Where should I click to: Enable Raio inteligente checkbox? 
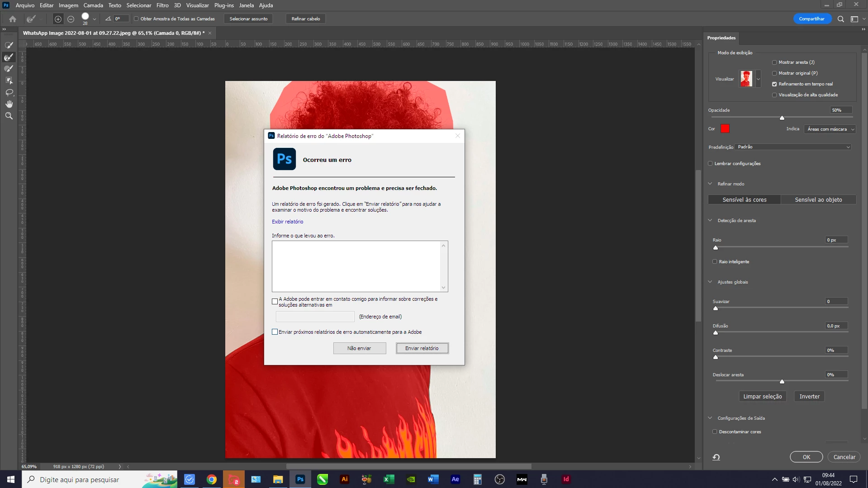point(715,262)
